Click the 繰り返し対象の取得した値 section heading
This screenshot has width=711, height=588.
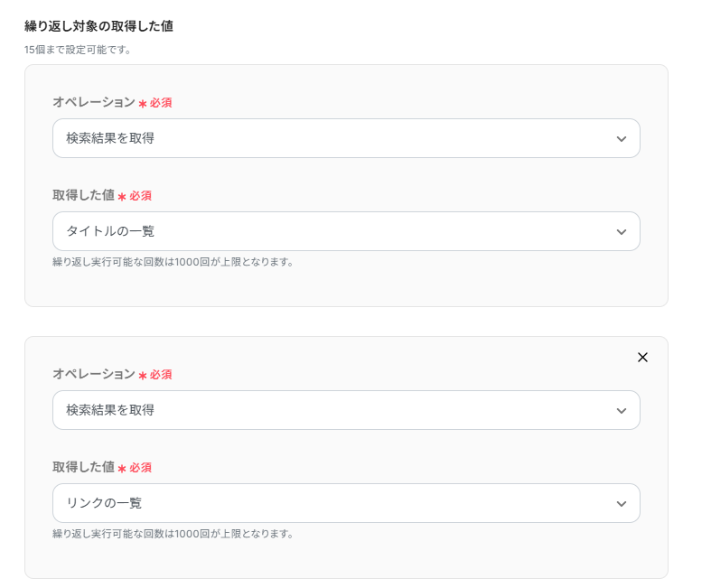[98, 26]
